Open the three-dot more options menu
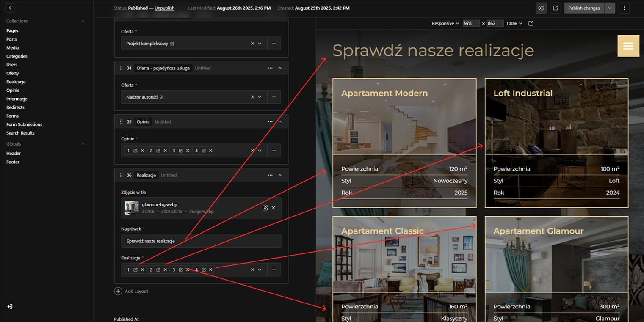644x322 pixels. (624, 8)
